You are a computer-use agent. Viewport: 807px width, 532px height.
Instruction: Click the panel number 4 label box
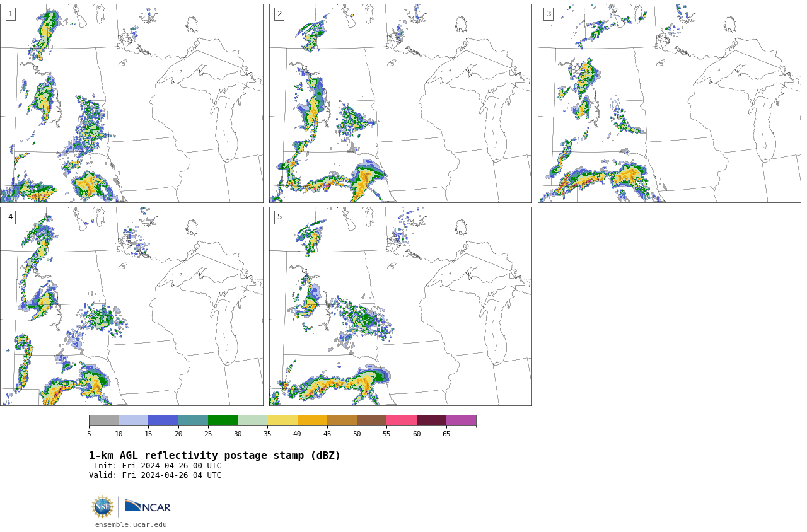(x=10, y=217)
